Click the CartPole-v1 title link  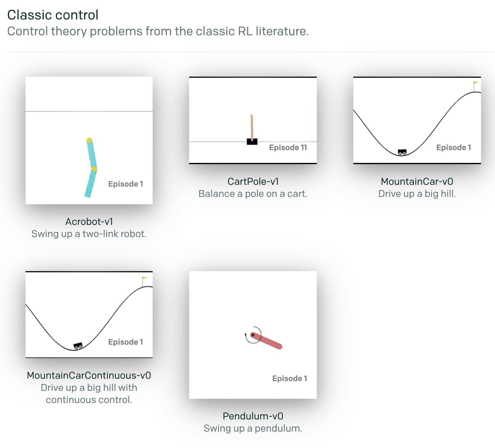pos(253,181)
